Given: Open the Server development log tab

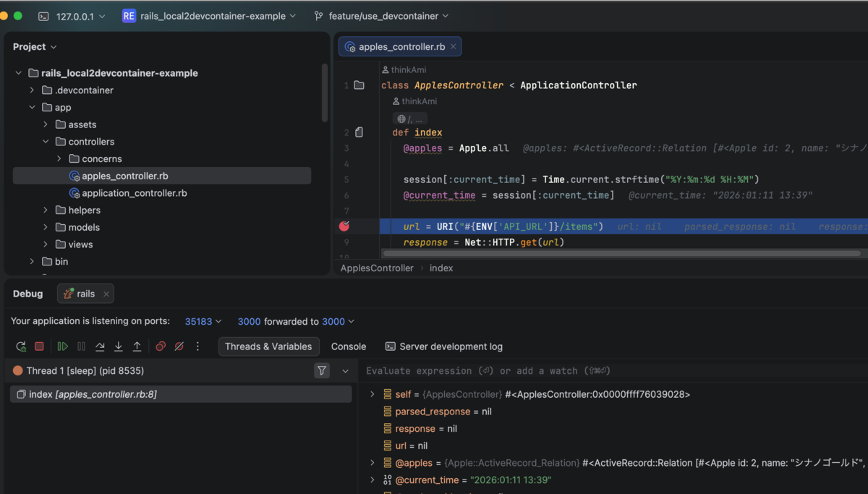Looking at the screenshot, I should [444, 346].
